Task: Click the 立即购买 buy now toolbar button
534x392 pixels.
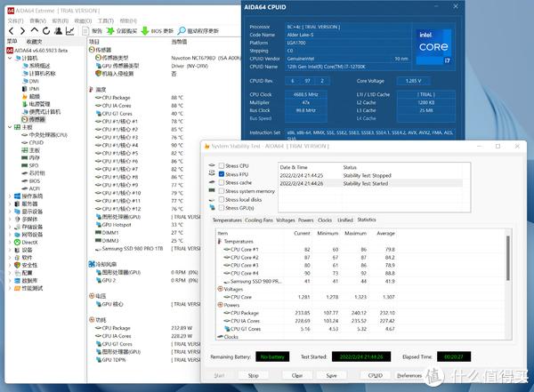Action: [x=122, y=31]
